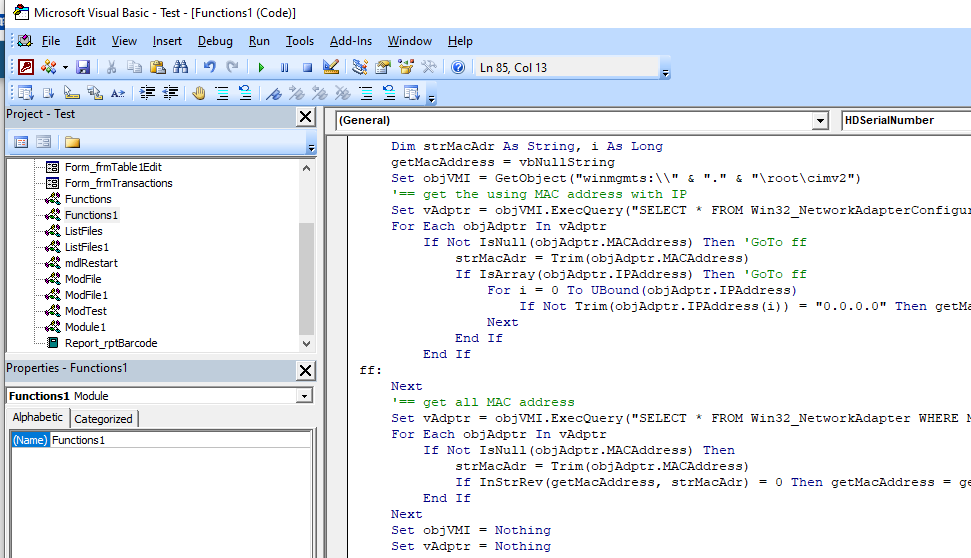
Task: Click the Break (pause) icon
Action: coord(284,67)
